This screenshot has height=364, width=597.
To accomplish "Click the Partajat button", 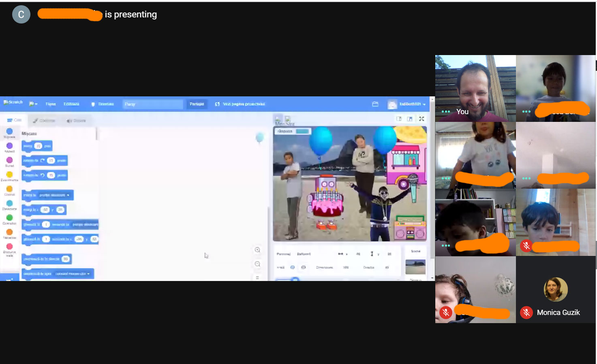I will click(x=197, y=104).
